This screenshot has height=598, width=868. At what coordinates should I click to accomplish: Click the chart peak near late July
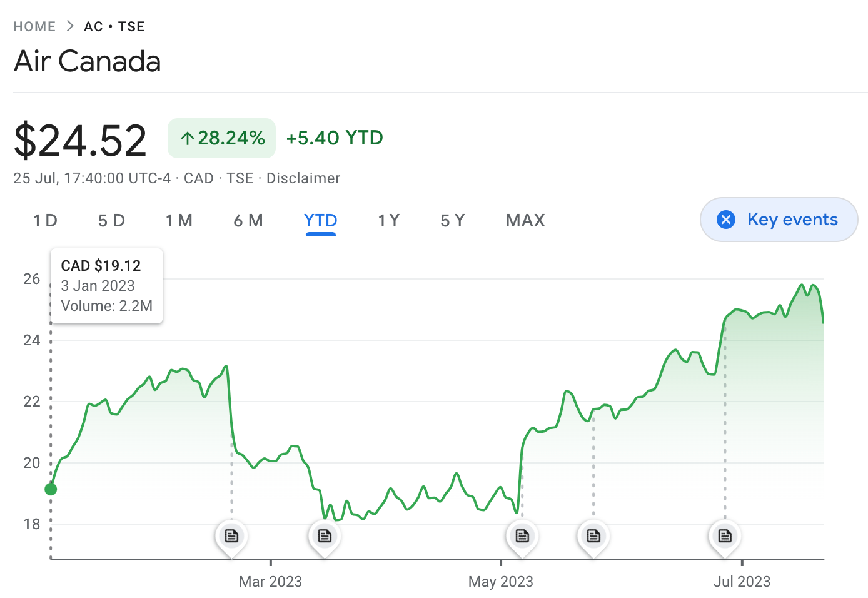[802, 286]
